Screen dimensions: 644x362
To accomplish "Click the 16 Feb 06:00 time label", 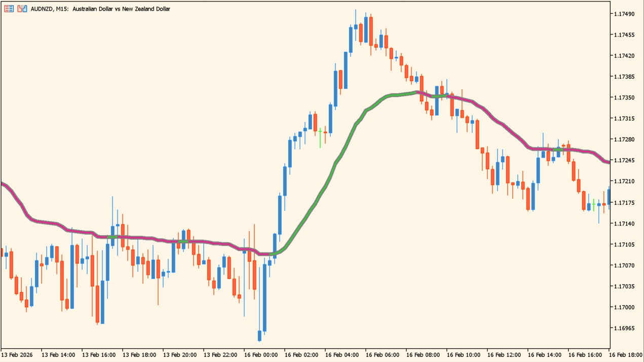I will 382,354.
